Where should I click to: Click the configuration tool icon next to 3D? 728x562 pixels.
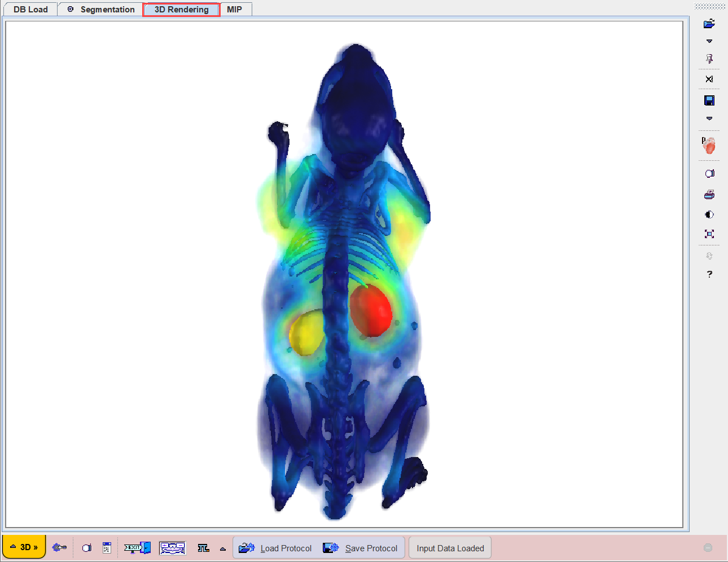click(x=59, y=547)
